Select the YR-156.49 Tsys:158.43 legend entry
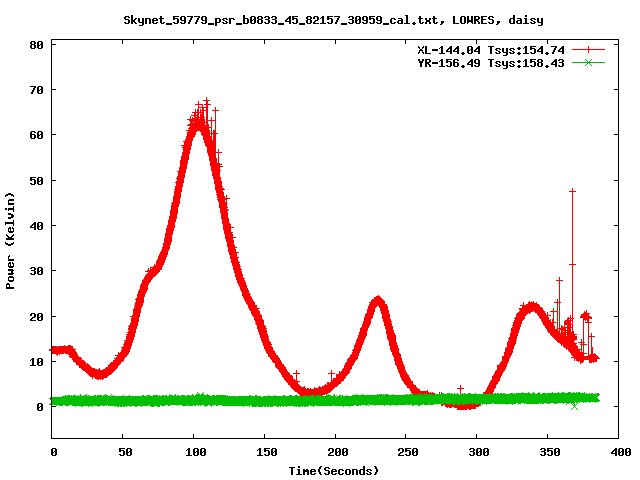 (x=491, y=63)
